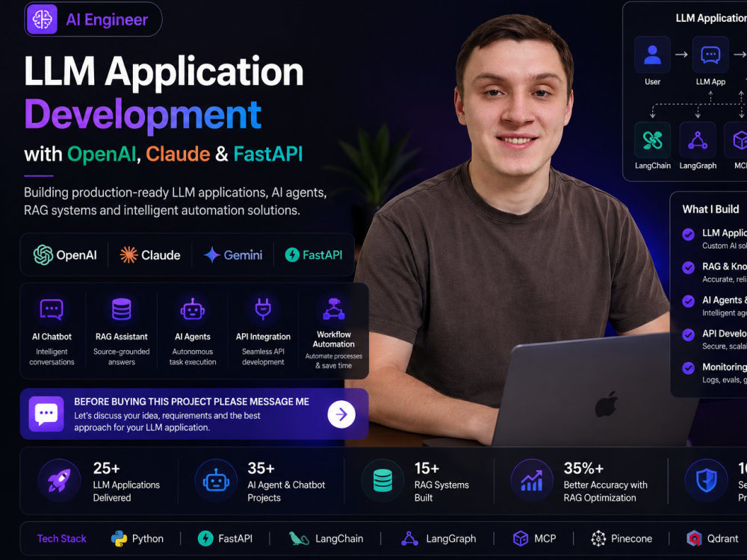The width and height of the screenshot is (747, 560).
Task: Click Autonomous task execution description
Action: click(x=193, y=357)
